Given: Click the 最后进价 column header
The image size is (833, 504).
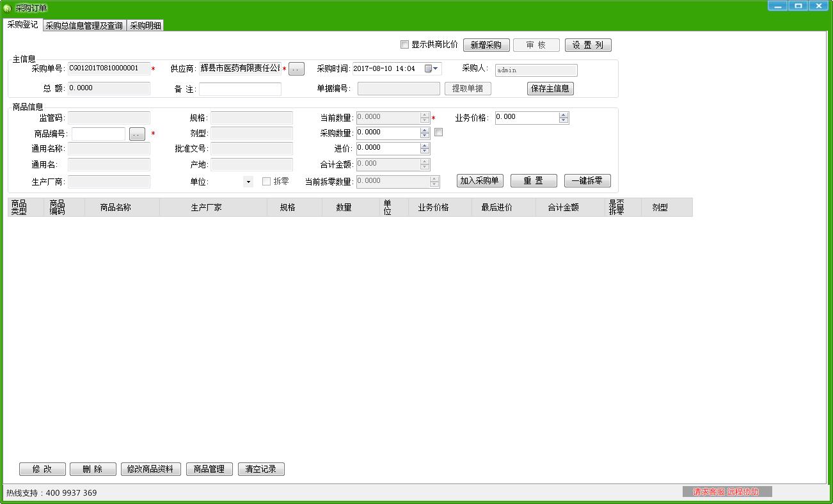Looking at the screenshot, I should pos(504,207).
